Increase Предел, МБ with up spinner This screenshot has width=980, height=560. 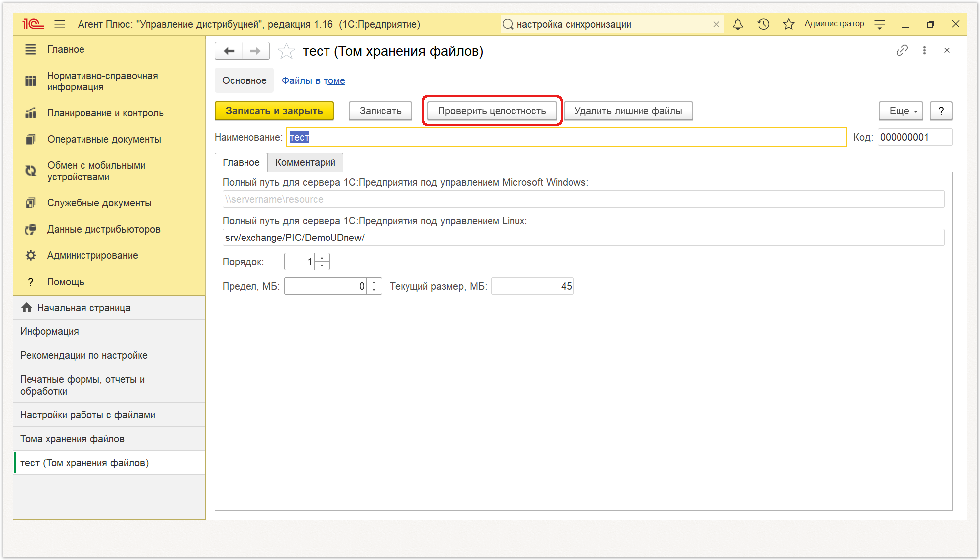coord(374,282)
